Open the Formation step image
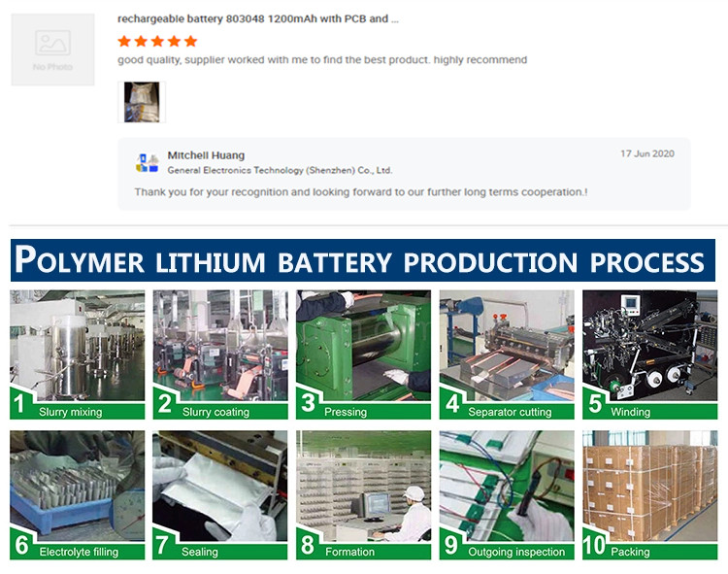 click(364, 495)
